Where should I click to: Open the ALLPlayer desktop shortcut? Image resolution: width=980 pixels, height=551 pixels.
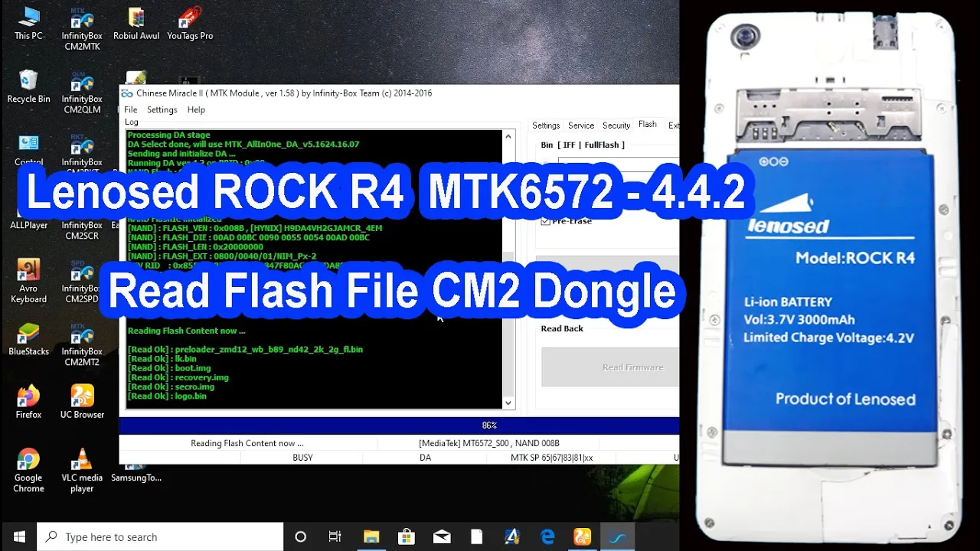pos(28,214)
